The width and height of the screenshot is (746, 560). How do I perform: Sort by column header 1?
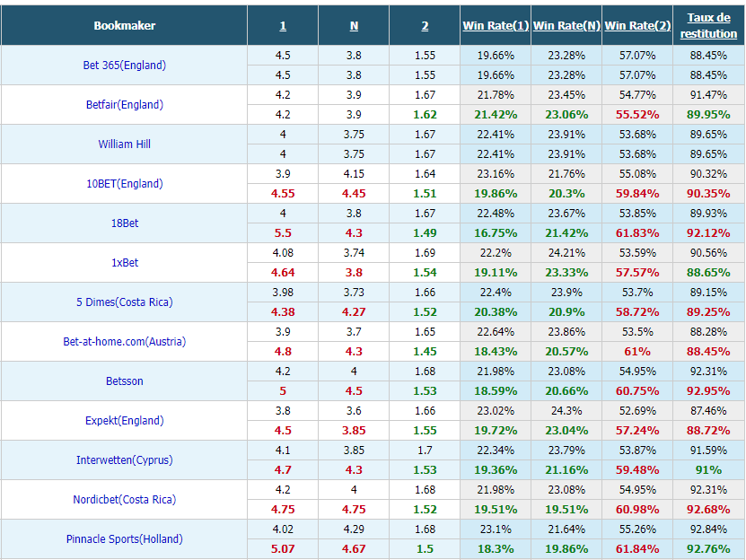283,26
